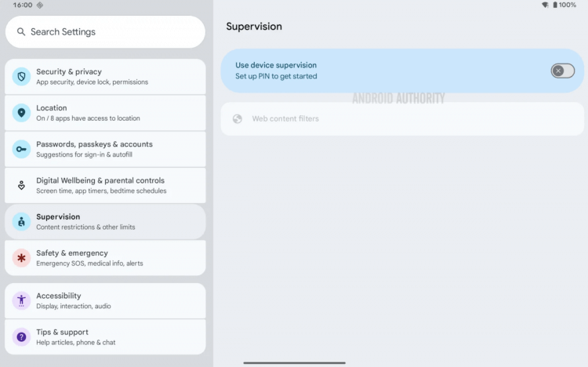Open Passwords, passkeys & accounts

[105, 149]
